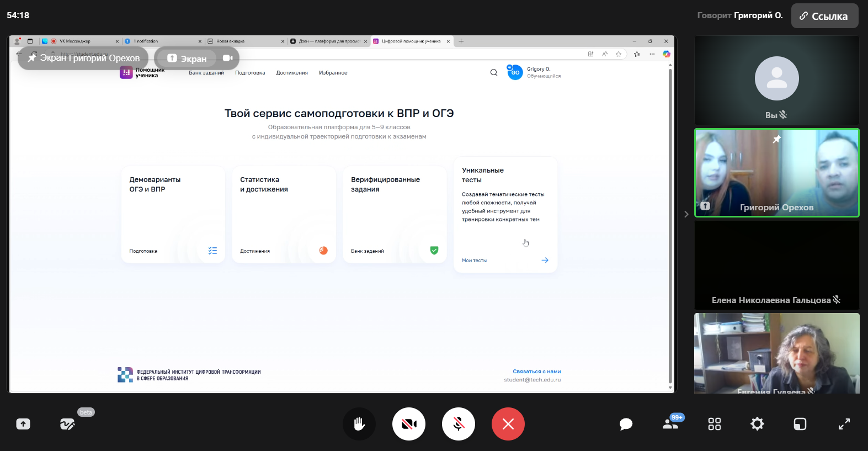The width and height of the screenshot is (868, 451).
Task: Switch the grid layout view
Action: (715, 424)
